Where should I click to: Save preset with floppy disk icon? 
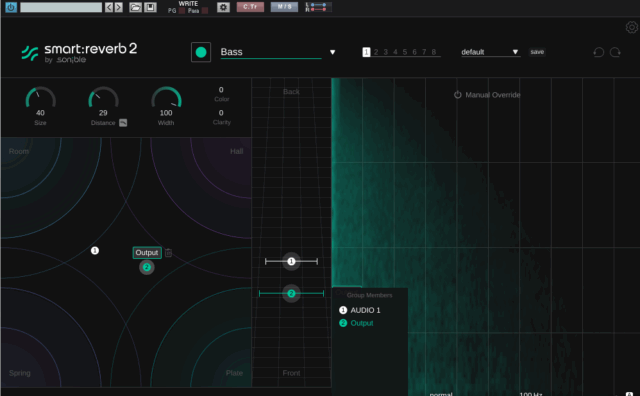150,7
